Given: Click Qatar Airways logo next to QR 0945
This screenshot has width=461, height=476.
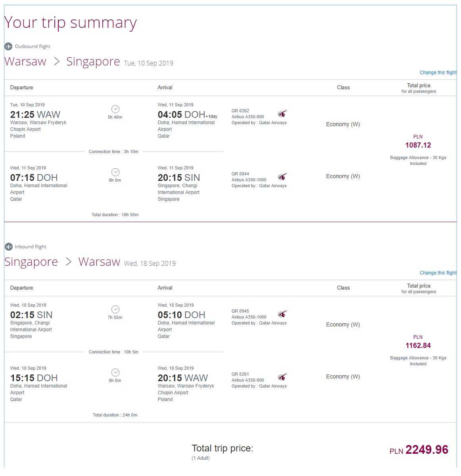Looking at the screenshot, I should coord(282,314).
